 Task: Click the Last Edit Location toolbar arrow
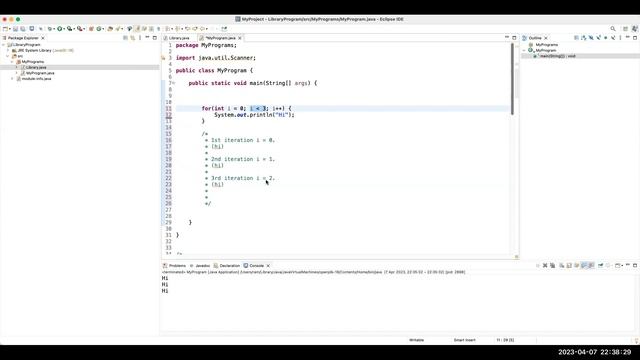click(187, 29)
